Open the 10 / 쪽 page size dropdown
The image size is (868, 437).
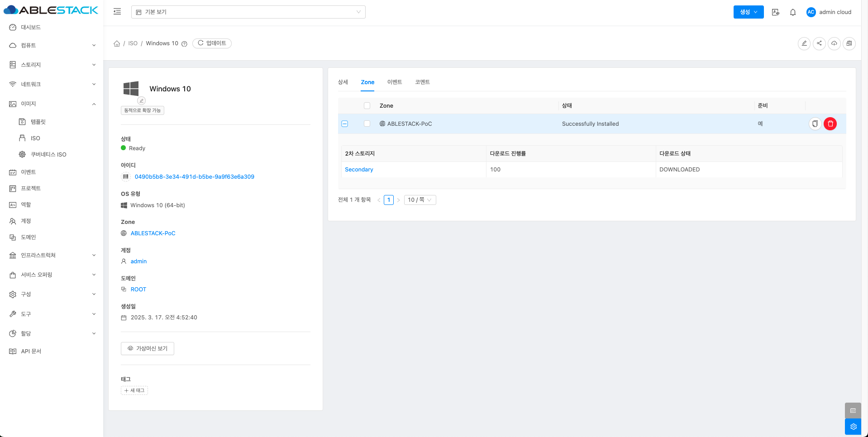(420, 200)
